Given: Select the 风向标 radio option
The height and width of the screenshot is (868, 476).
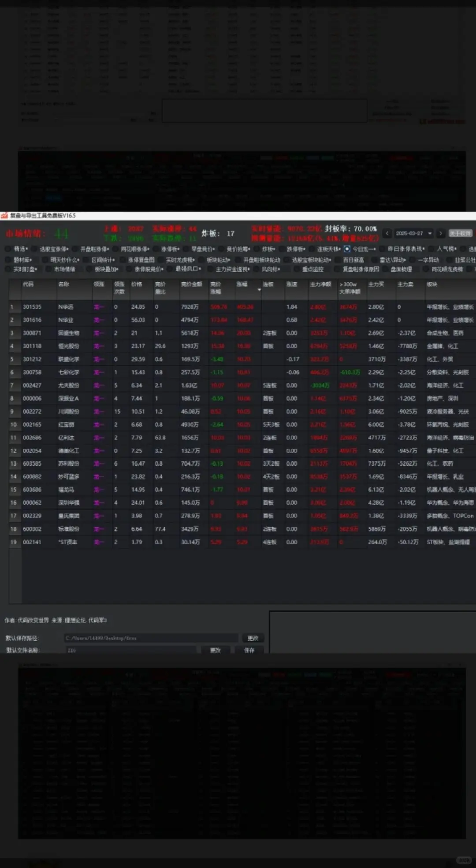Looking at the screenshot, I should [x=267, y=269].
